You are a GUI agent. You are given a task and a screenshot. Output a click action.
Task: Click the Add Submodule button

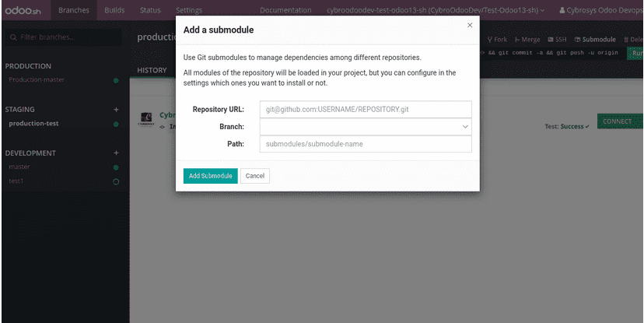210,176
